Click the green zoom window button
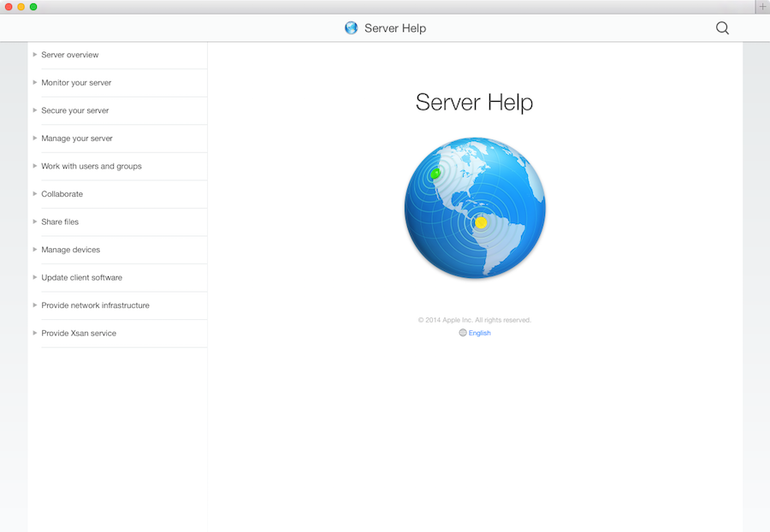This screenshot has width=770, height=532. click(x=33, y=7)
